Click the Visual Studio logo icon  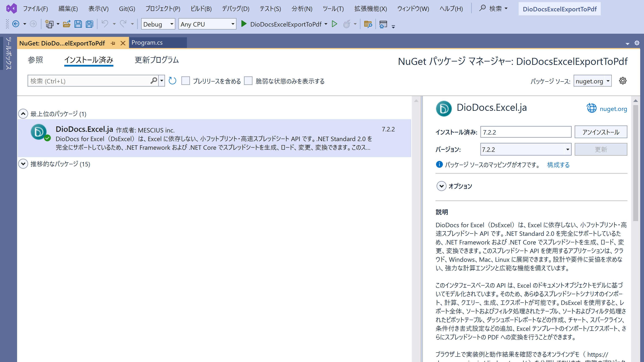(x=12, y=8)
